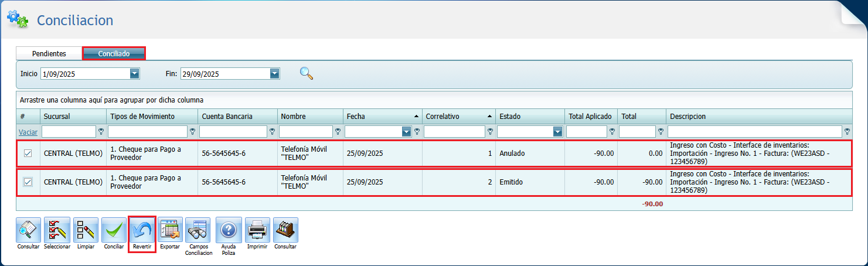This screenshot has width=868, height=266.
Task: Open the Fin date dropdown
Action: click(x=275, y=74)
